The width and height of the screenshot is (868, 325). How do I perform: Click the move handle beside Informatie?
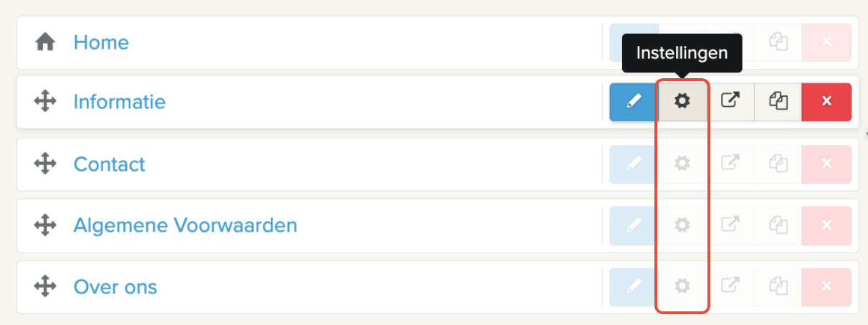tap(45, 102)
